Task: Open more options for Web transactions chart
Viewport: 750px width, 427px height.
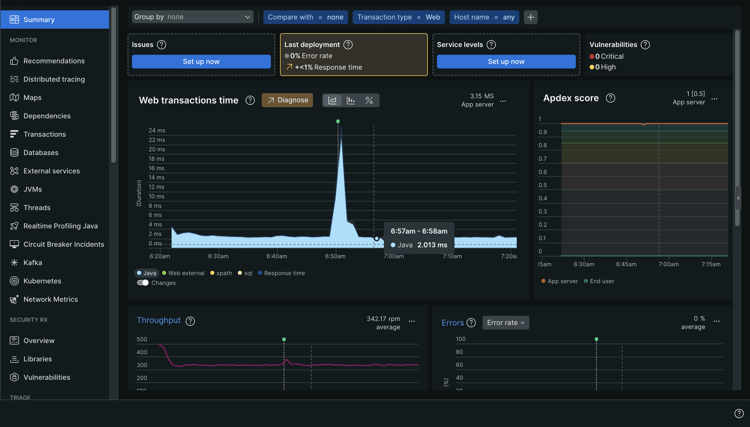Action: 503,101
